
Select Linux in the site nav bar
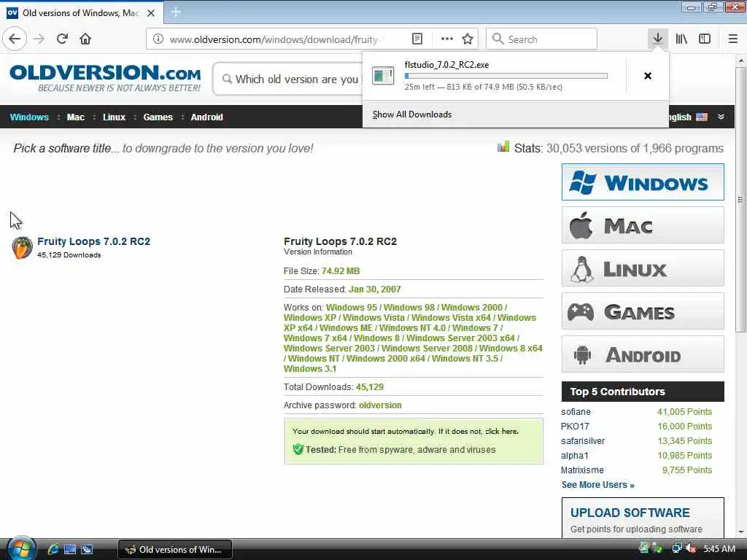point(115,117)
